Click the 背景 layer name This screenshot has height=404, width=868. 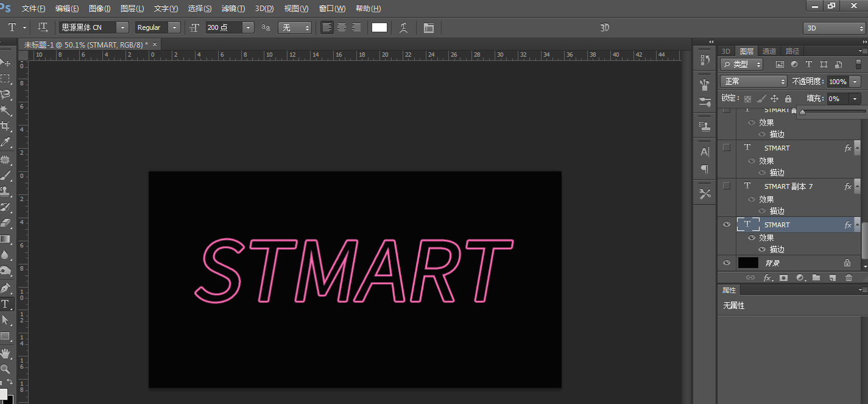pyautogui.click(x=772, y=263)
